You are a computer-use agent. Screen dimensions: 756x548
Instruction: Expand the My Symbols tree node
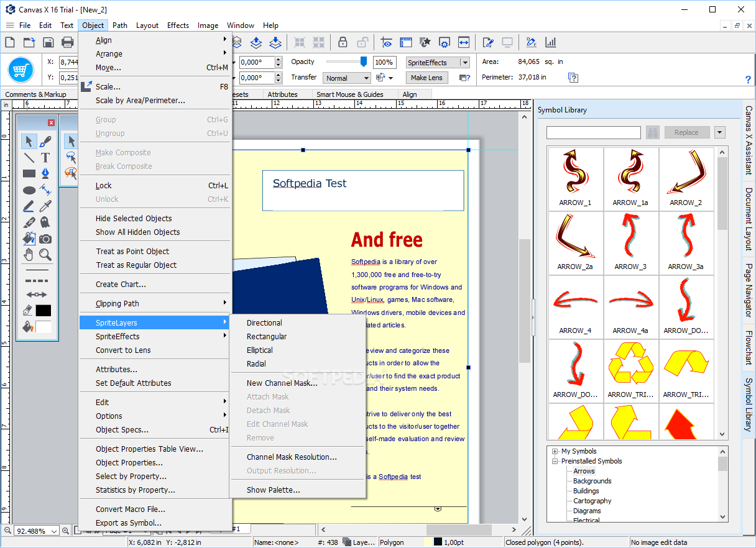pyautogui.click(x=555, y=451)
